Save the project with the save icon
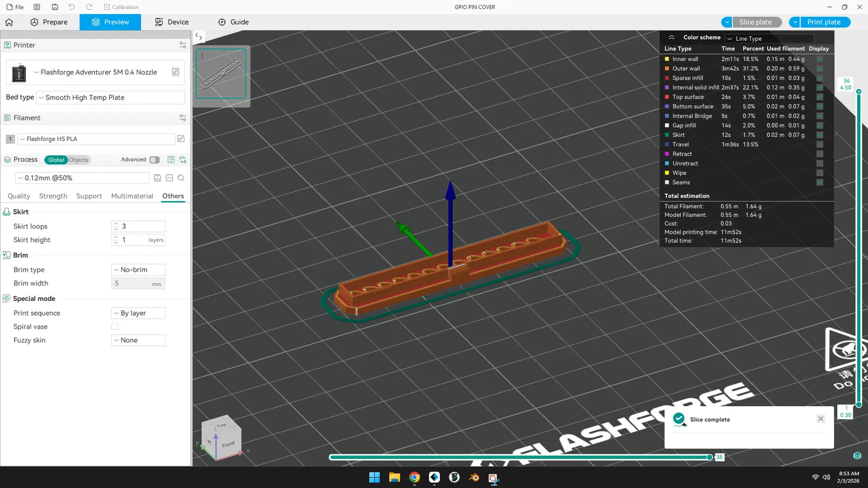The width and height of the screenshot is (868, 488). (55, 7)
